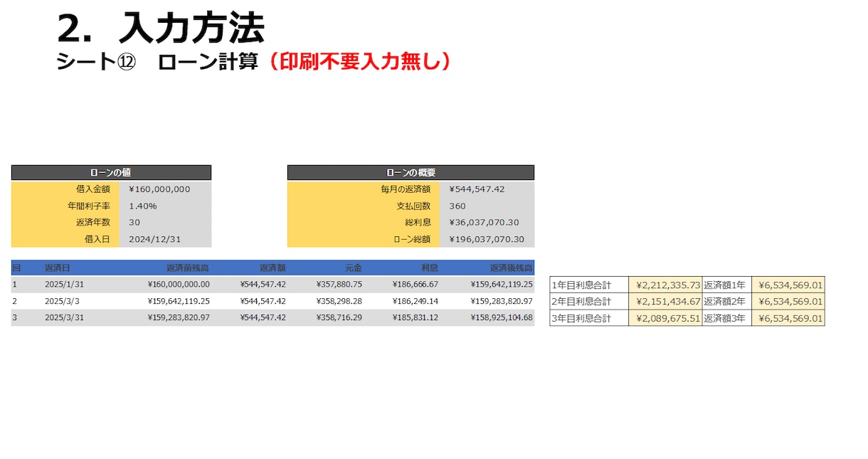
Task: Select the 返済額2年 label cell
Action: [727, 302]
